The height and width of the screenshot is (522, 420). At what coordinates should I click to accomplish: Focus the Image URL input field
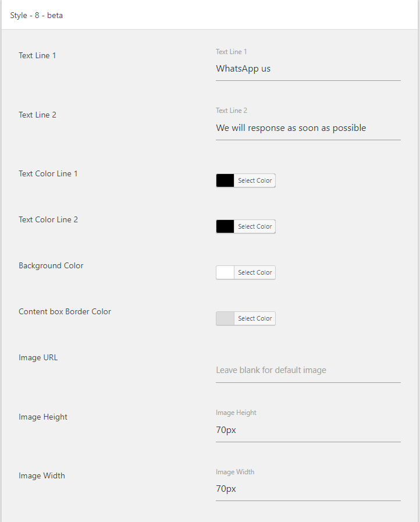tap(308, 371)
